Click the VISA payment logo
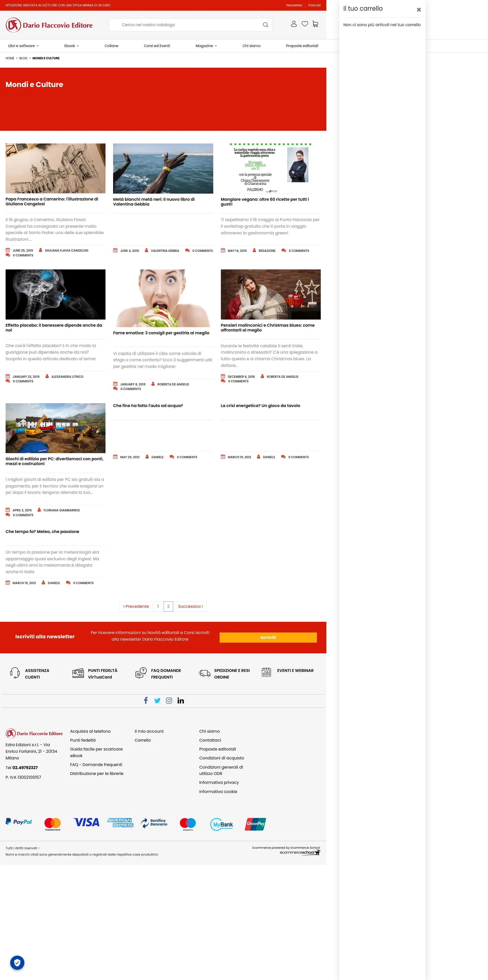The height and width of the screenshot is (980, 488). click(86, 823)
